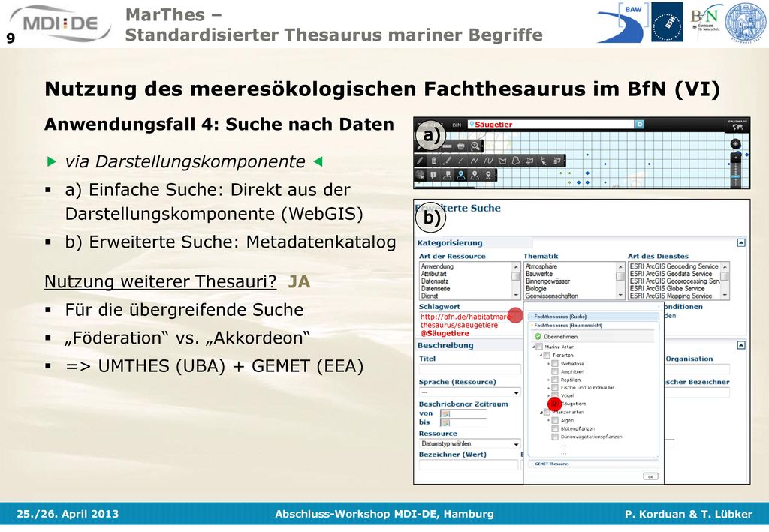769x532 pixels.
Task: Select the freehand polygon drawing tool
Action: [x=515, y=160]
